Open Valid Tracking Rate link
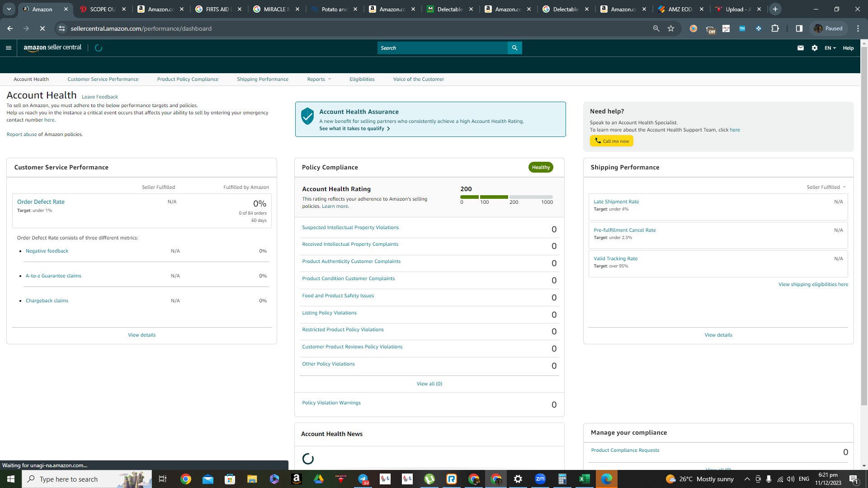The image size is (868, 488). pos(616,259)
